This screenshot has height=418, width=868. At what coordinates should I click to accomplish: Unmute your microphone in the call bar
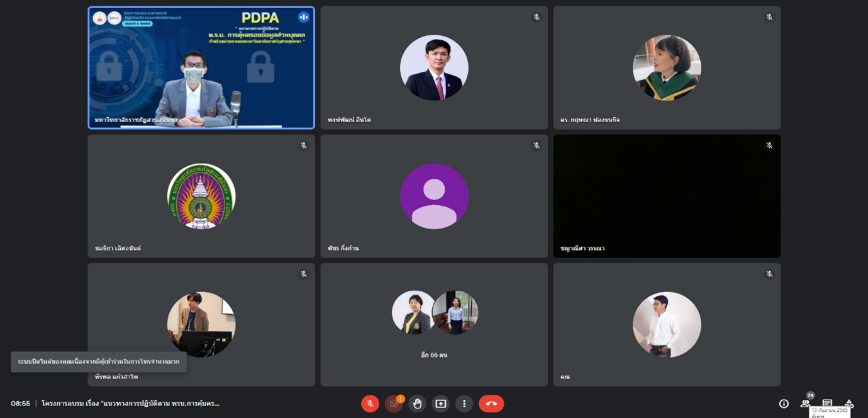click(x=370, y=404)
